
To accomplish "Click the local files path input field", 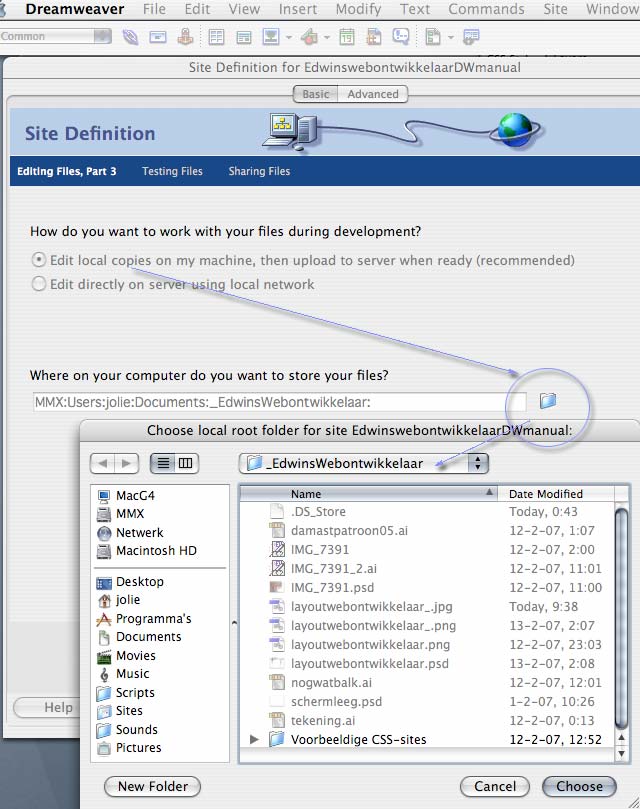I will pos(280,402).
